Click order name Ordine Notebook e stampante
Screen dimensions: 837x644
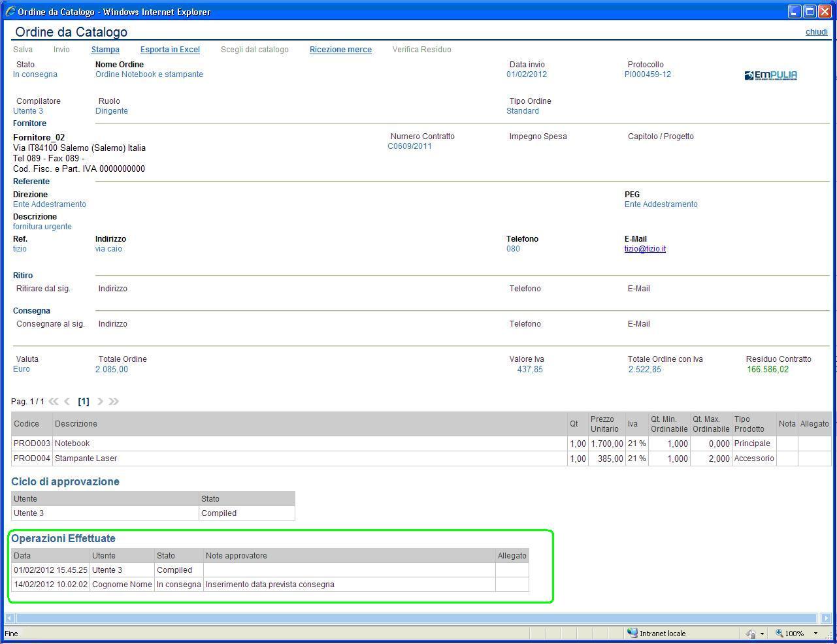[x=149, y=74]
